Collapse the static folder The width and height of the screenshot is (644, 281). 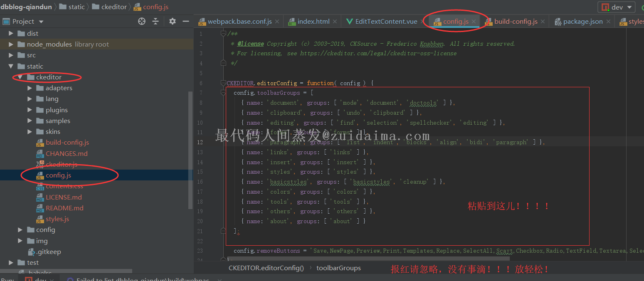[11, 66]
